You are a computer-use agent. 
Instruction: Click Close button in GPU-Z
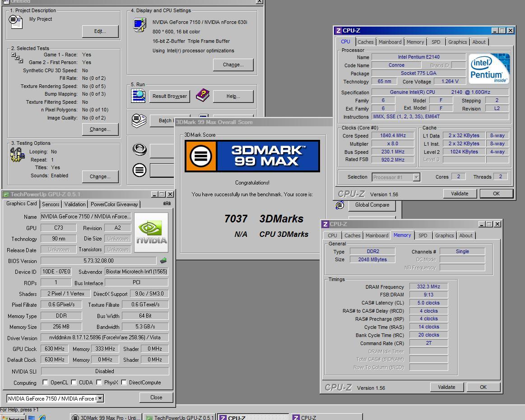click(x=156, y=397)
